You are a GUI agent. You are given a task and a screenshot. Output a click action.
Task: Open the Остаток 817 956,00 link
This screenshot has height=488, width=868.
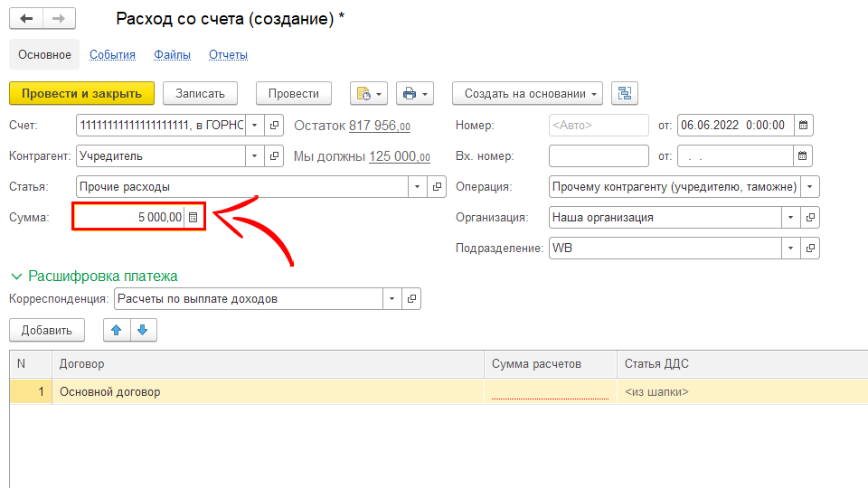[x=379, y=126]
